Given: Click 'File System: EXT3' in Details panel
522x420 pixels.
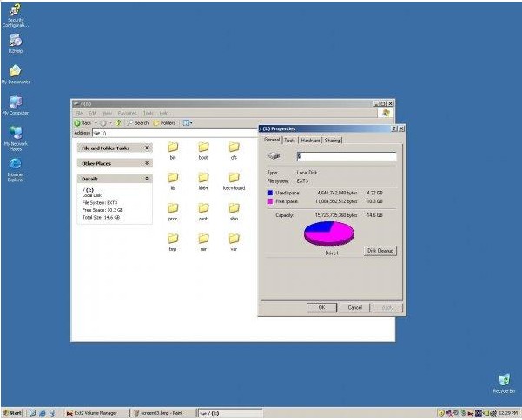Looking at the screenshot, I should click(100, 202).
